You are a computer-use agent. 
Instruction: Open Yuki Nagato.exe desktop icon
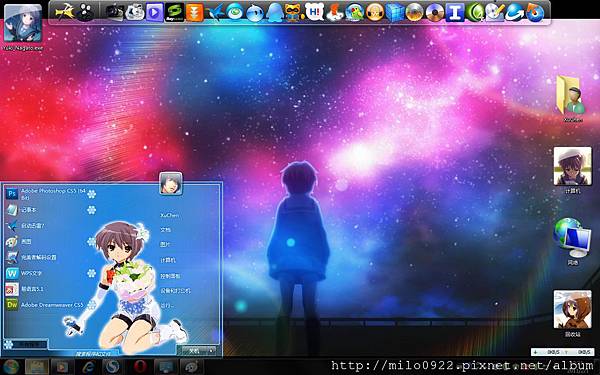click(x=23, y=27)
